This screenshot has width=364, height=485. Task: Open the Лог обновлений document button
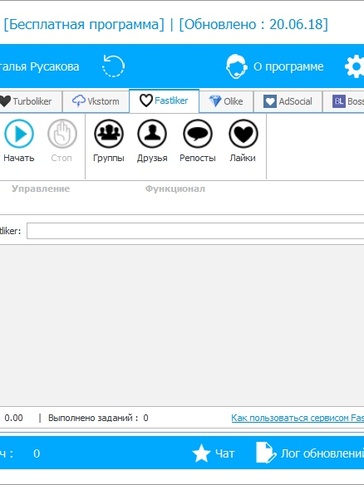(x=310, y=453)
